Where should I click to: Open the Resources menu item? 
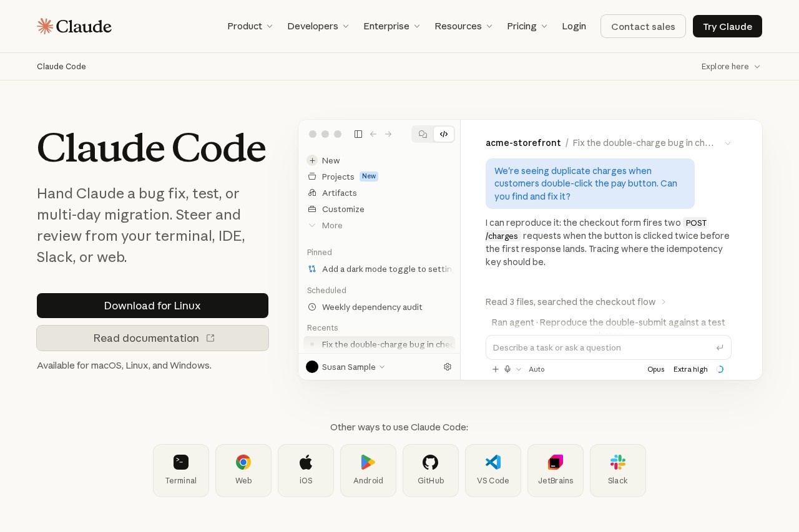(464, 26)
